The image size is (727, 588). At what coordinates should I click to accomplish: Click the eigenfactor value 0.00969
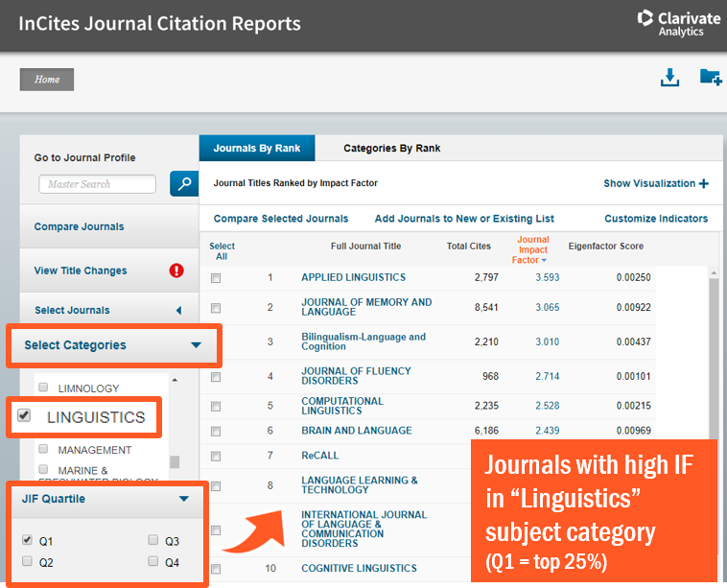[633, 431]
